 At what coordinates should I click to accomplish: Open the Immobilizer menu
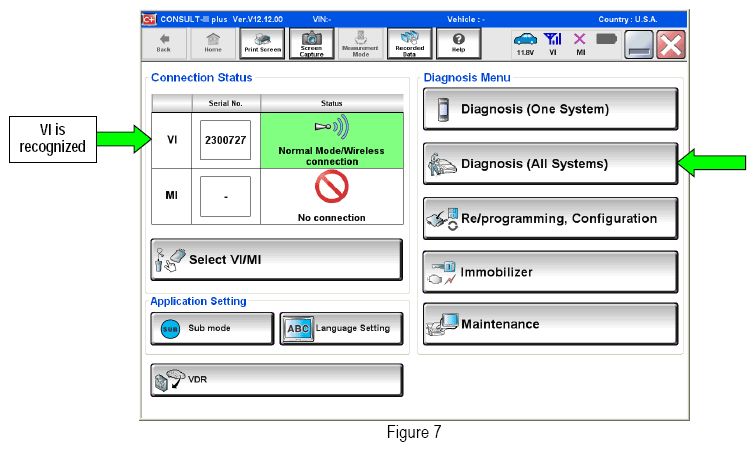(551, 272)
